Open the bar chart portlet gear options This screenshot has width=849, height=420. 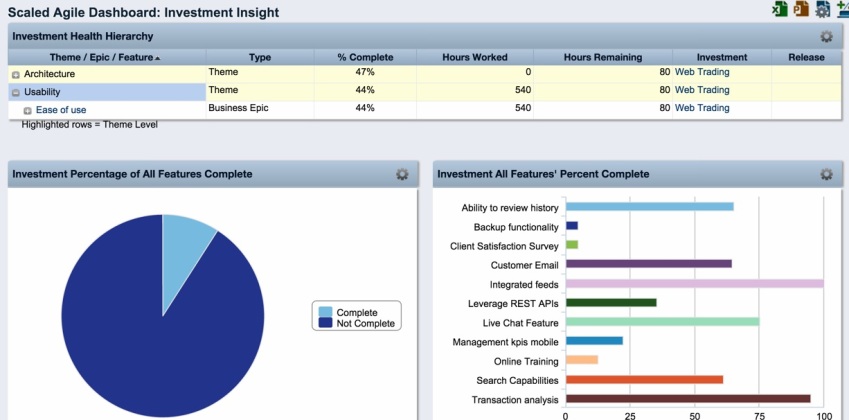[826, 174]
